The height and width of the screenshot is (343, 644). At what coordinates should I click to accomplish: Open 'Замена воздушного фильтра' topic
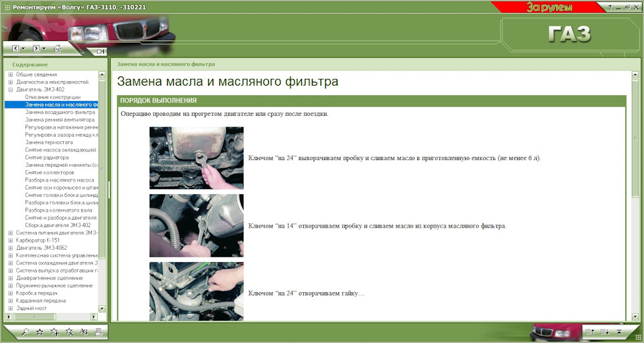coord(60,112)
